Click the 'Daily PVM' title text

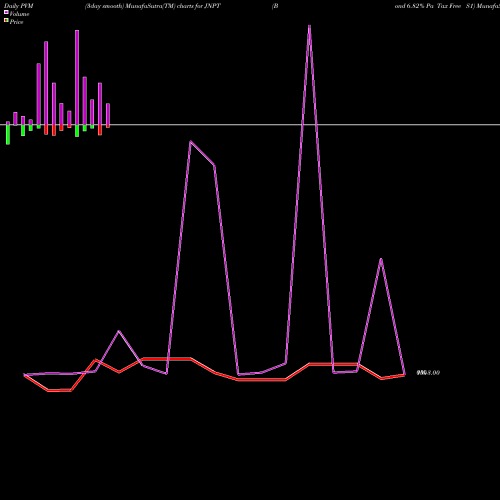(19, 6)
